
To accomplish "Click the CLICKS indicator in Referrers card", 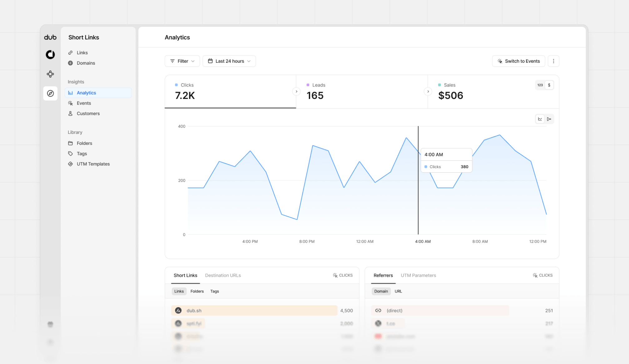I will (x=542, y=275).
